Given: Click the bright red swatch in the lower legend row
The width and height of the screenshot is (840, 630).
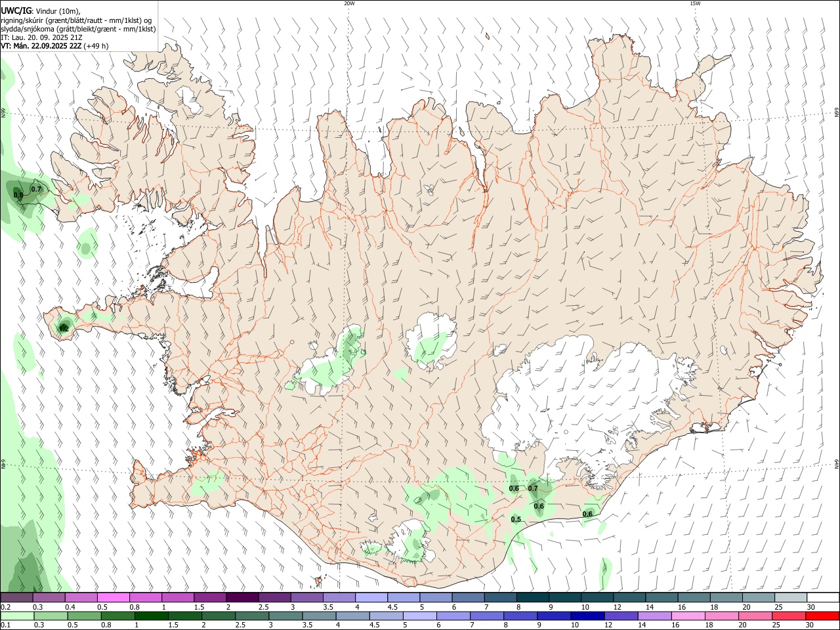Looking at the screenshot, I should (x=822, y=616).
